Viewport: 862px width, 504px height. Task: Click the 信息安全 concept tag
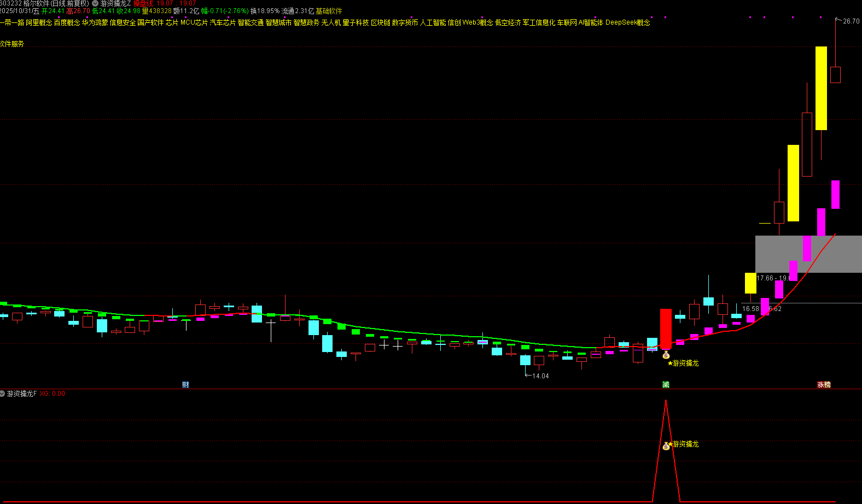pos(123,22)
